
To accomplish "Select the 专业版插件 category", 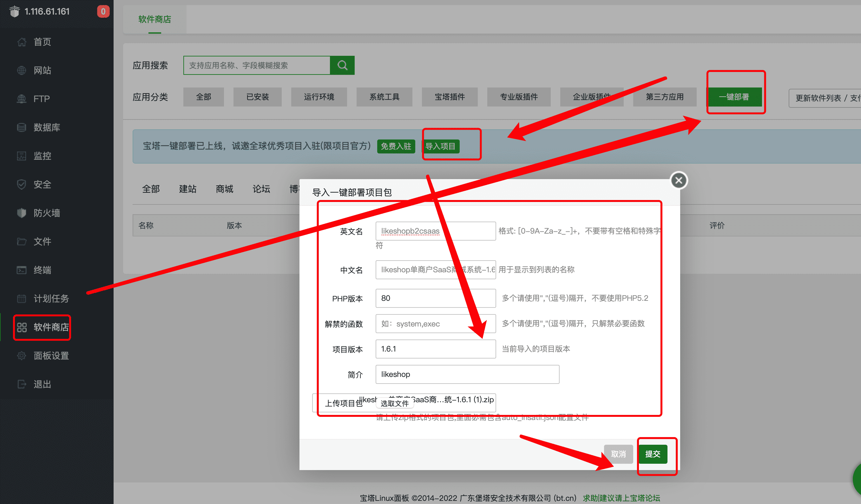I will [519, 97].
